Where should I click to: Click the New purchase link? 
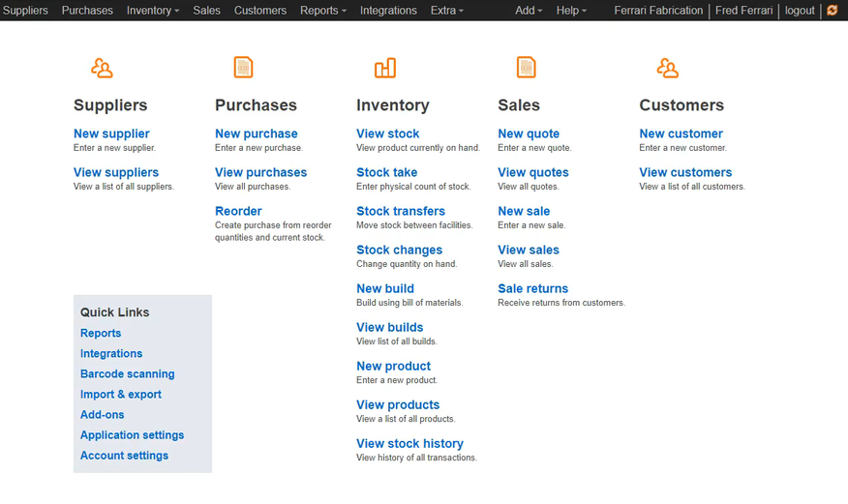pyautogui.click(x=256, y=133)
